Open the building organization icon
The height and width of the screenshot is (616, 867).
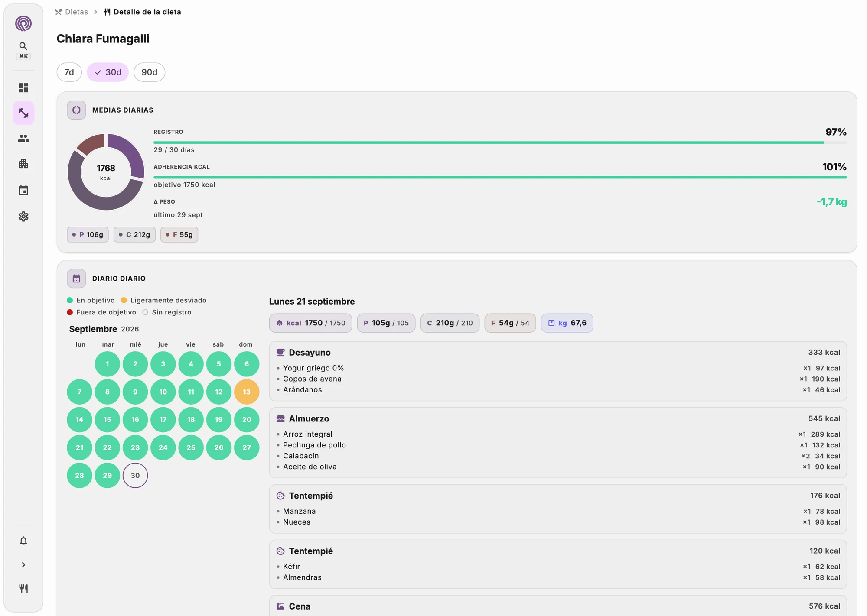click(23, 164)
